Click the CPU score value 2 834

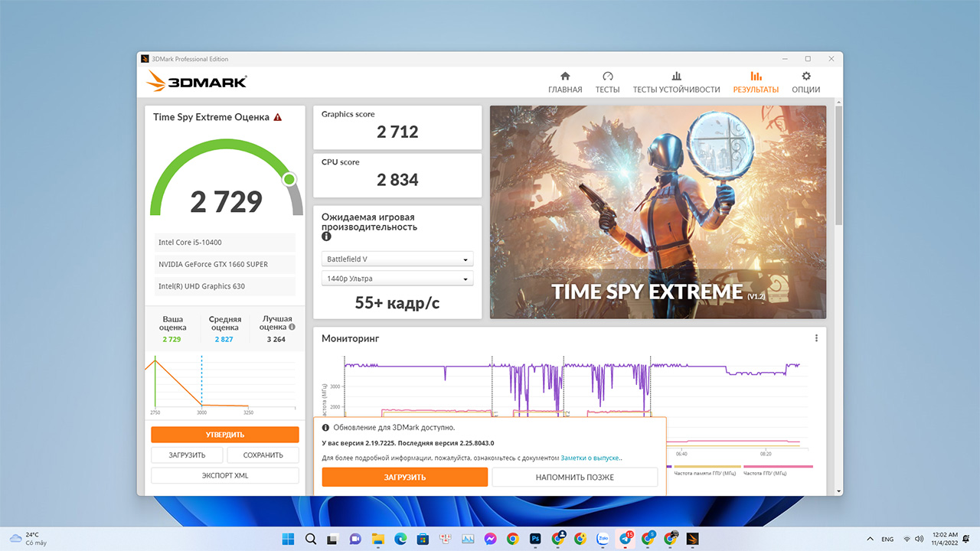(x=397, y=180)
